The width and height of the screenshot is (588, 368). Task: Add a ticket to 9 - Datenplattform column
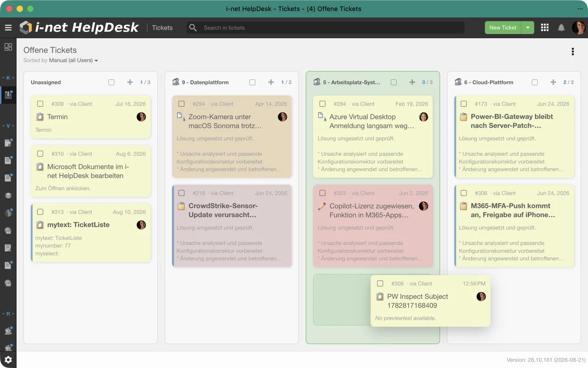271,82
